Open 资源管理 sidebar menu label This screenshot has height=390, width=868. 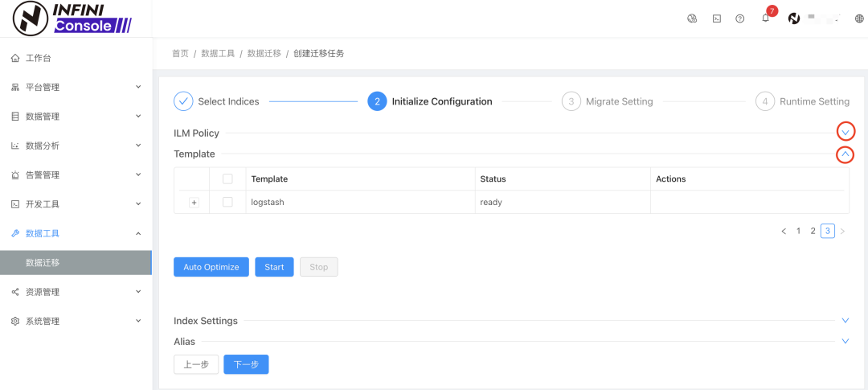pos(43,292)
